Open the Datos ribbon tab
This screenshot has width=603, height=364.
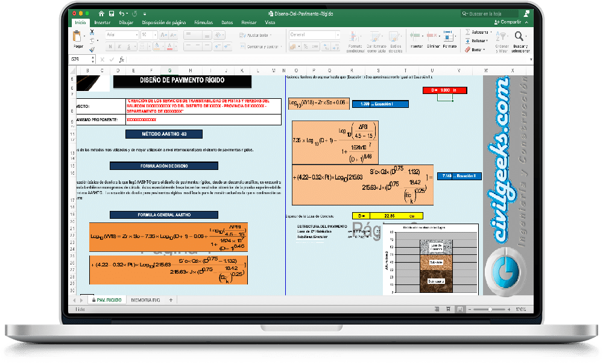227,23
